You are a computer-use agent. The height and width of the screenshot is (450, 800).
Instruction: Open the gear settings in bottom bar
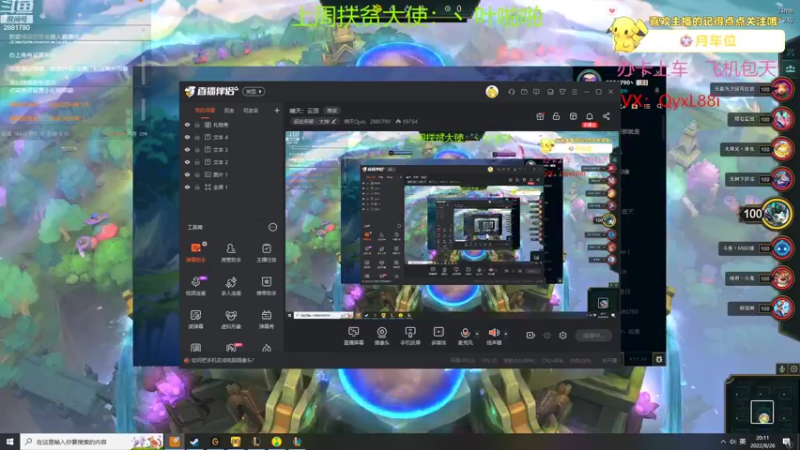coord(563,335)
